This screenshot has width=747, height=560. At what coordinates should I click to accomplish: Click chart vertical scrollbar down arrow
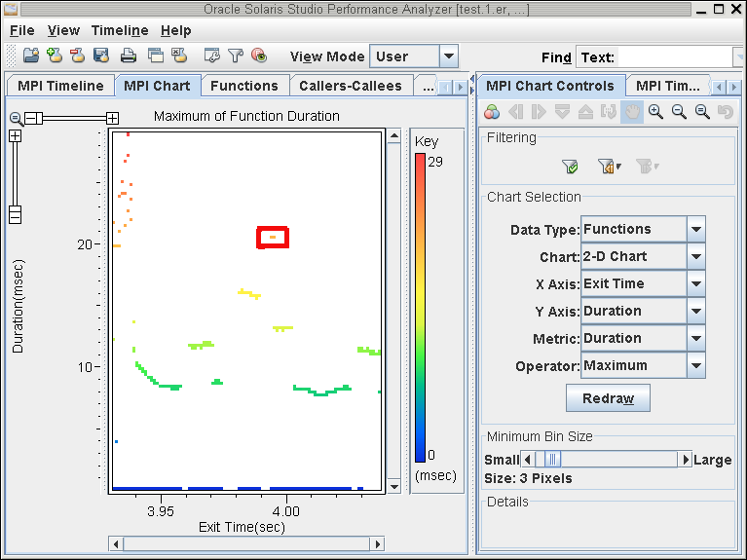point(394,487)
